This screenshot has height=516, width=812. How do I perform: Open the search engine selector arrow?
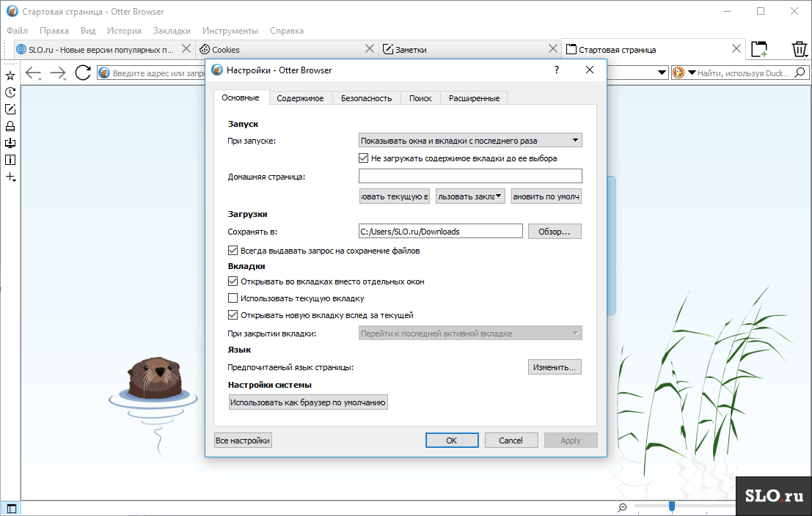click(692, 73)
